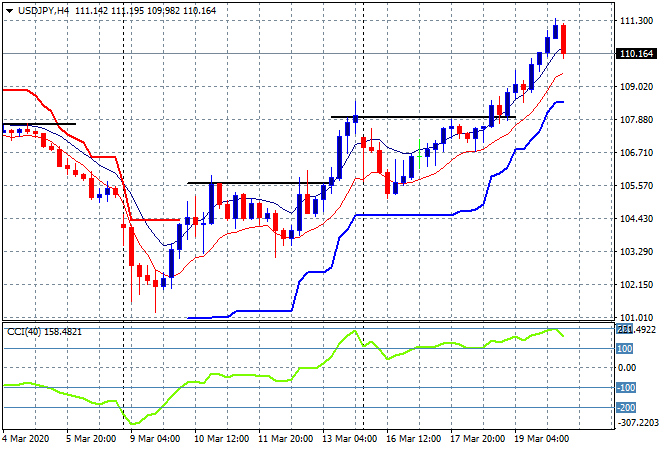660x450 pixels.
Task: Click the 13 Mar 04:00 time label
Action: coord(349,439)
